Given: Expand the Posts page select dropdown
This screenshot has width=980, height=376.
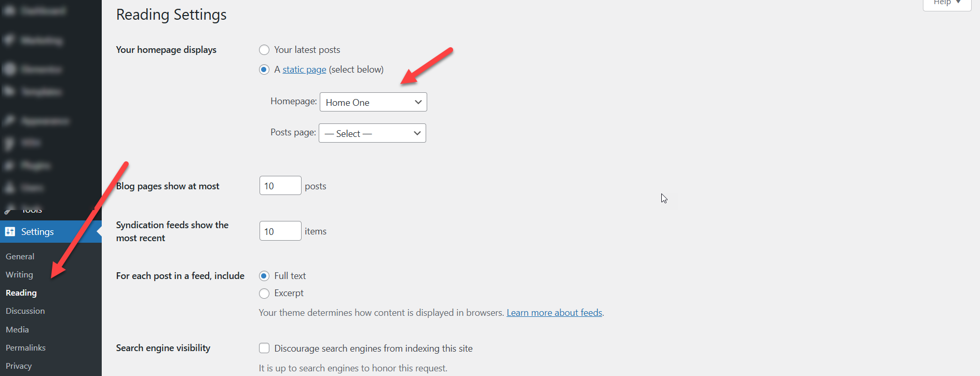Looking at the screenshot, I should [372, 133].
